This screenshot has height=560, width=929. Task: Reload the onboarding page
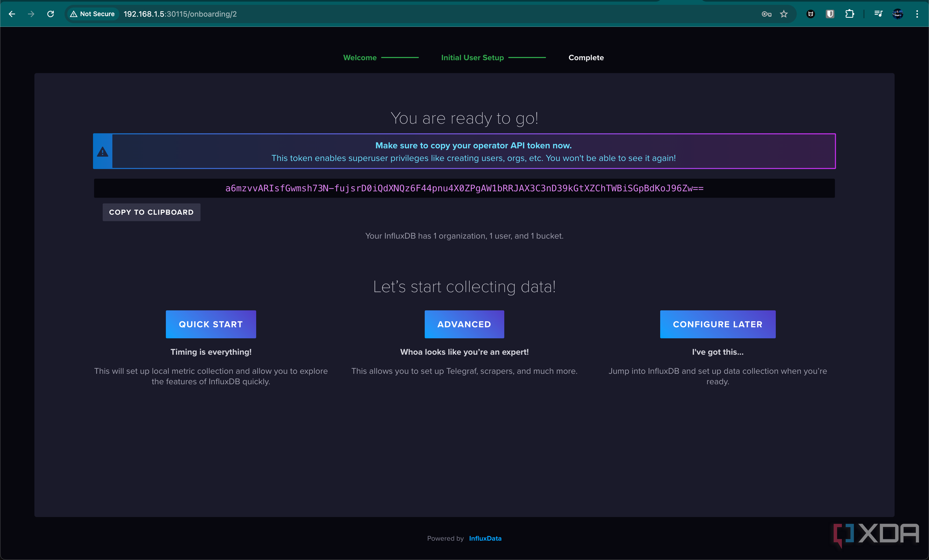51,14
